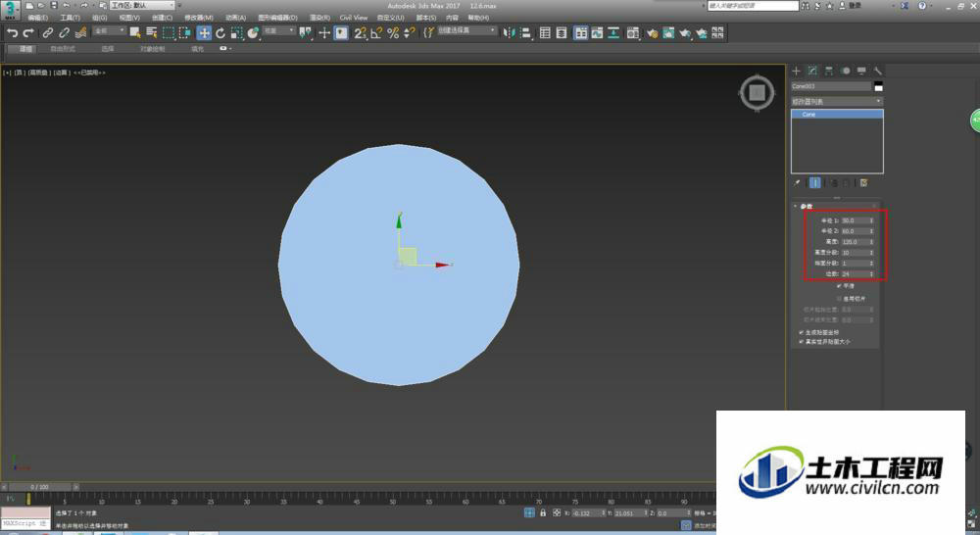Image resolution: width=980 pixels, height=535 pixels.
Task: Click the Redo arrow icon
Action: tap(28, 33)
